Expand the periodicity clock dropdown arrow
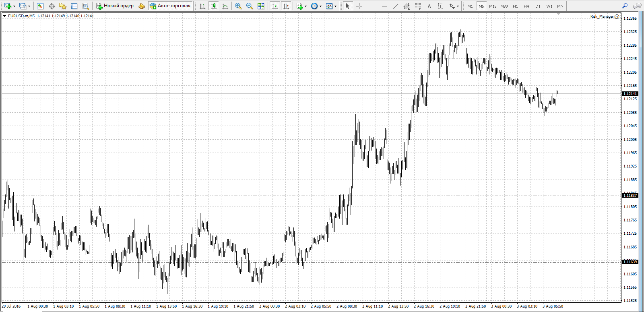Viewport: 644px width, 312px height. (x=320, y=6)
